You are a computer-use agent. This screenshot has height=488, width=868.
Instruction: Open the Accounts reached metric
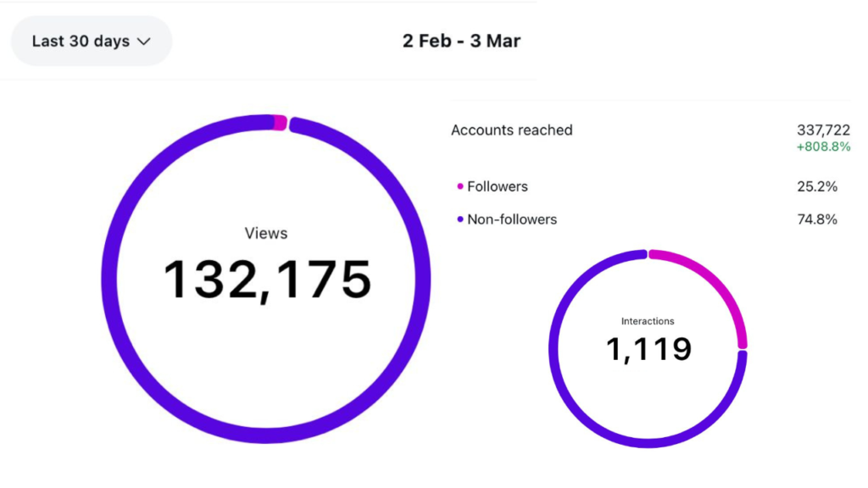(x=512, y=130)
